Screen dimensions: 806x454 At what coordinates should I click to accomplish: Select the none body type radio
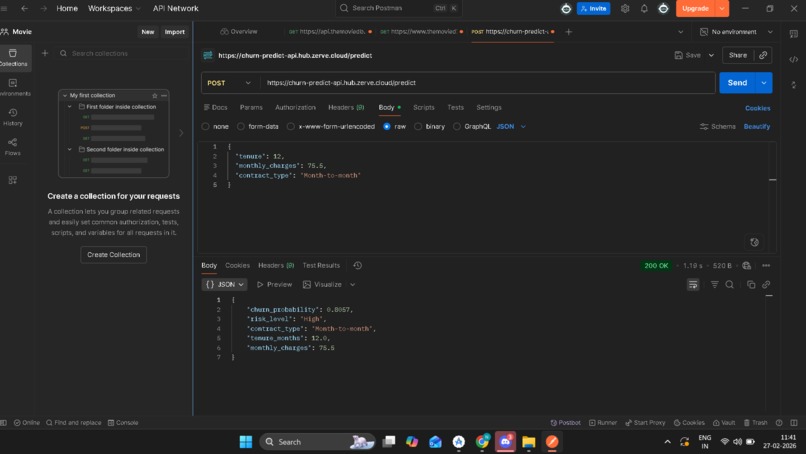point(206,126)
